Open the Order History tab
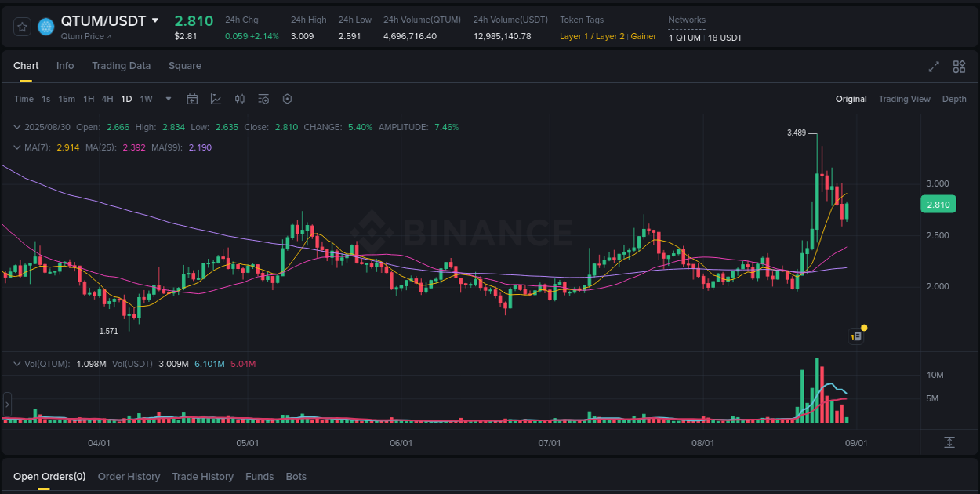Screen dimensions: 980x494 129,476
